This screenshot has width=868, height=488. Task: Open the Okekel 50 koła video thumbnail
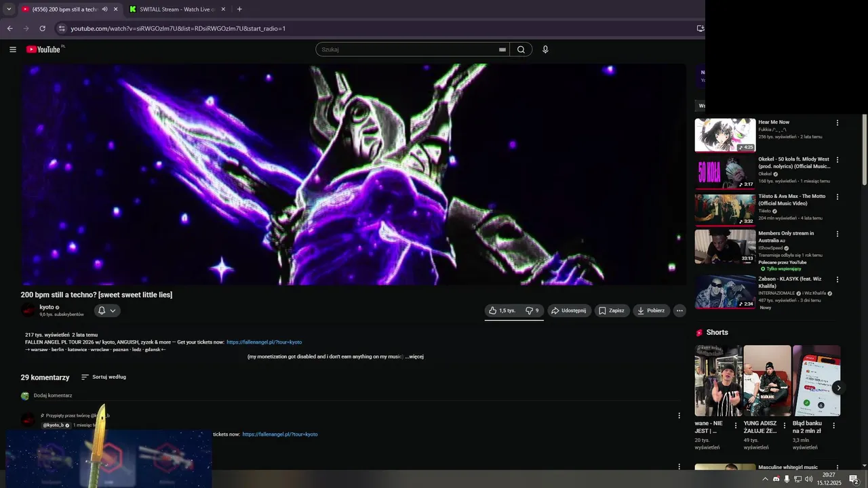pyautogui.click(x=725, y=172)
